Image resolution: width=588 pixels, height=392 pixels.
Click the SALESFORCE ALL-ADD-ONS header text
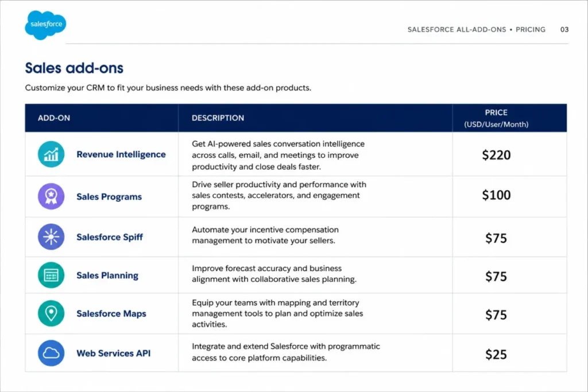(457, 30)
